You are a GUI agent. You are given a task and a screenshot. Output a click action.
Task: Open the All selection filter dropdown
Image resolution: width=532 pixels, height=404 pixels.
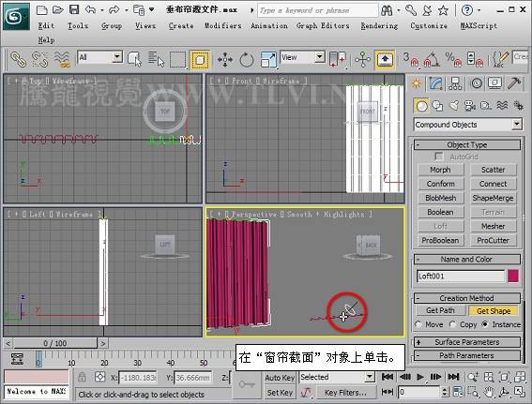click(x=99, y=57)
